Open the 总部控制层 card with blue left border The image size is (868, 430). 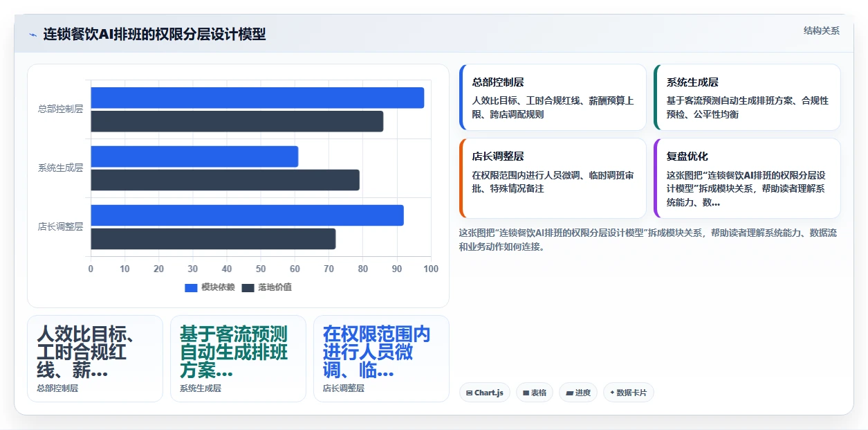point(553,98)
